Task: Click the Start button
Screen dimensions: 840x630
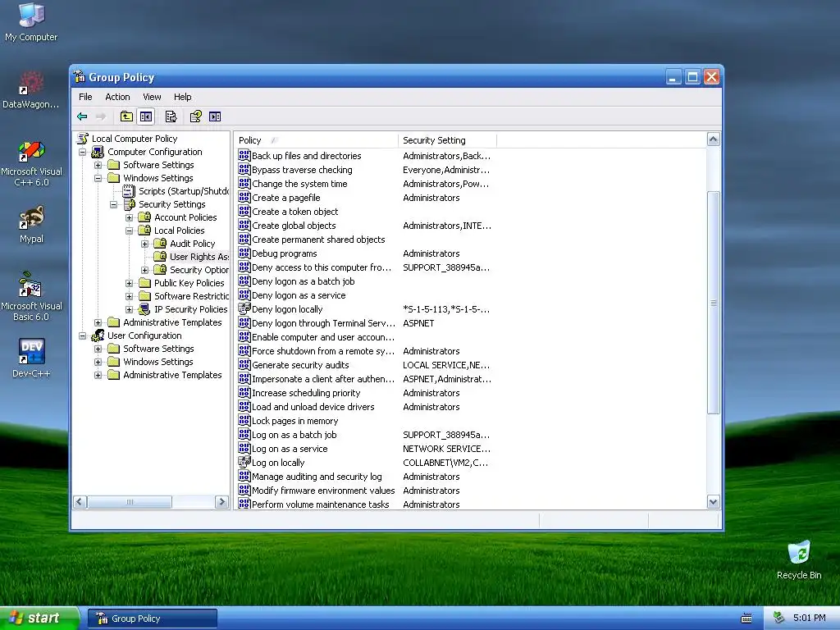Action: 39,619
